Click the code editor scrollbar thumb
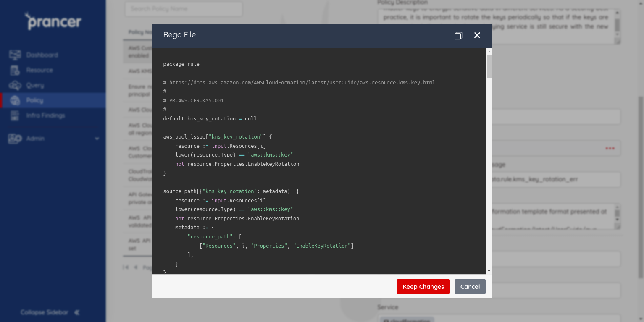Image resolution: width=644 pixels, height=322 pixels. pos(489,66)
